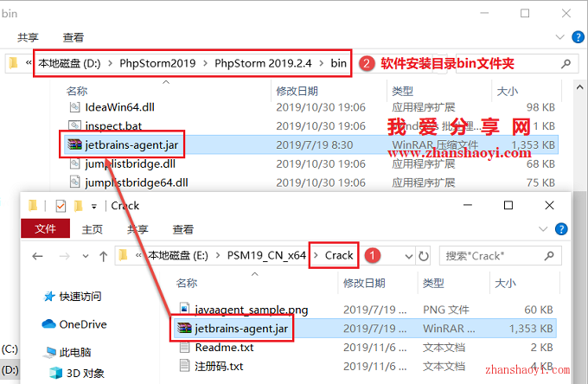Open the 查看 tab in the Crack window
Viewport: 588px width, 384px height.
point(182,229)
